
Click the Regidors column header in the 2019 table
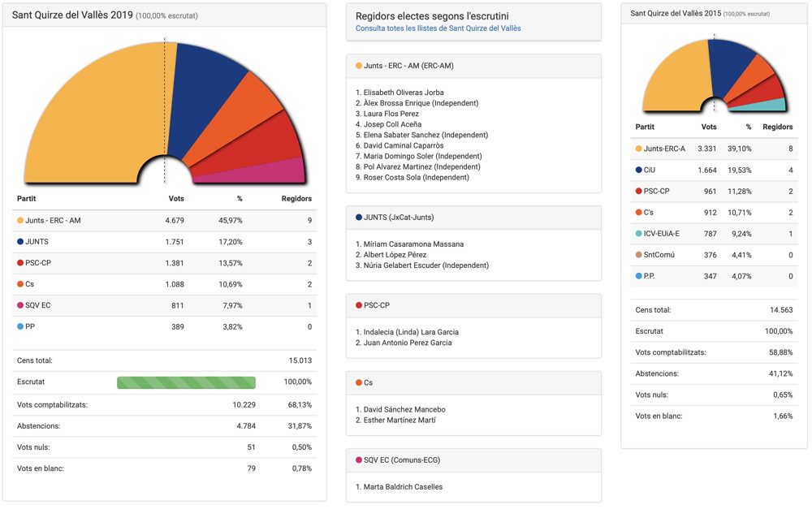(x=296, y=199)
